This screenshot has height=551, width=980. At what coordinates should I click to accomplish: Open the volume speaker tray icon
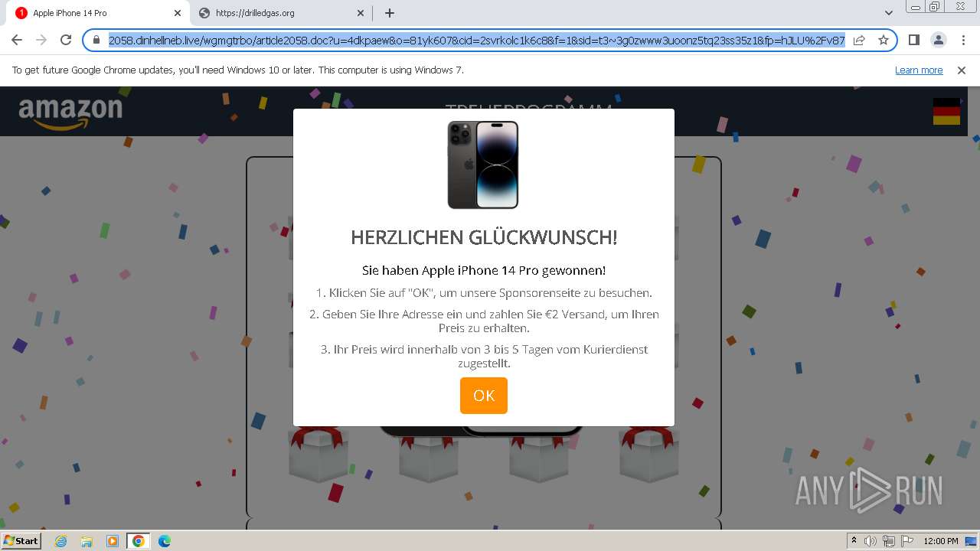coord(871,541)
